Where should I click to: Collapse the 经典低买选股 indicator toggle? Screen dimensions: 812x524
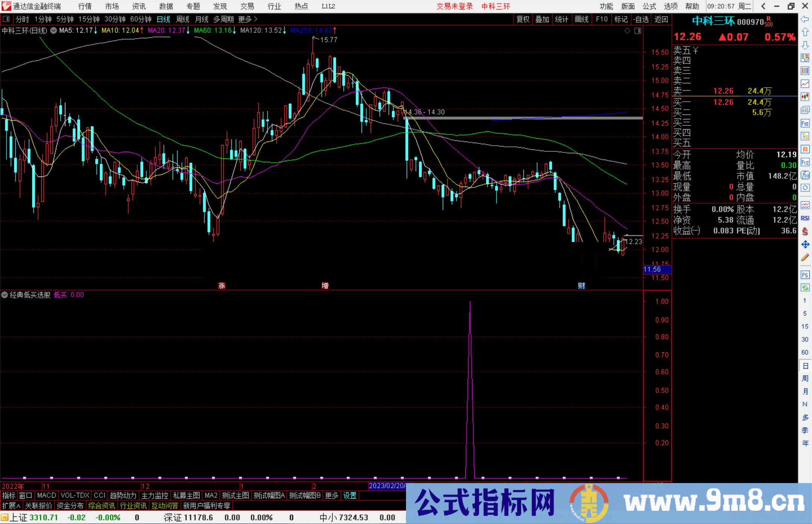5,295
